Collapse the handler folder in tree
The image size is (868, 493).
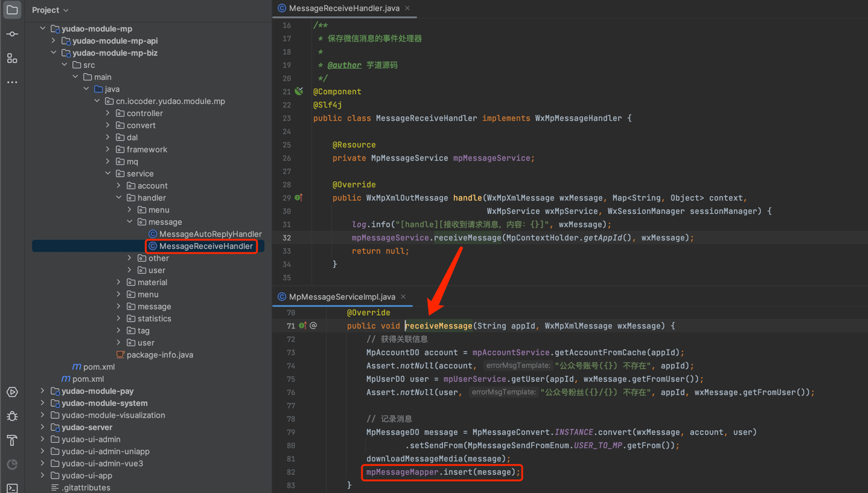tap(119, 198)
